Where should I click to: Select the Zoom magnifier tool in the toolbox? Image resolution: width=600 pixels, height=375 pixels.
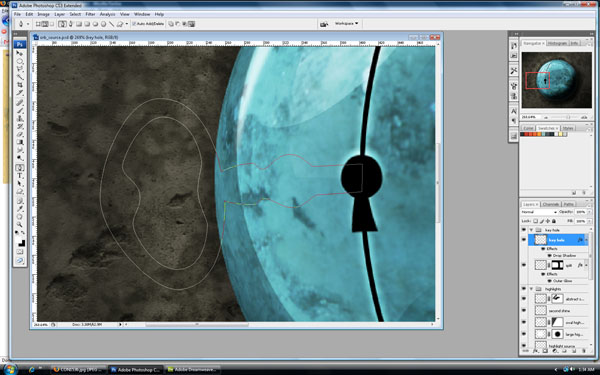click(20, 225)
